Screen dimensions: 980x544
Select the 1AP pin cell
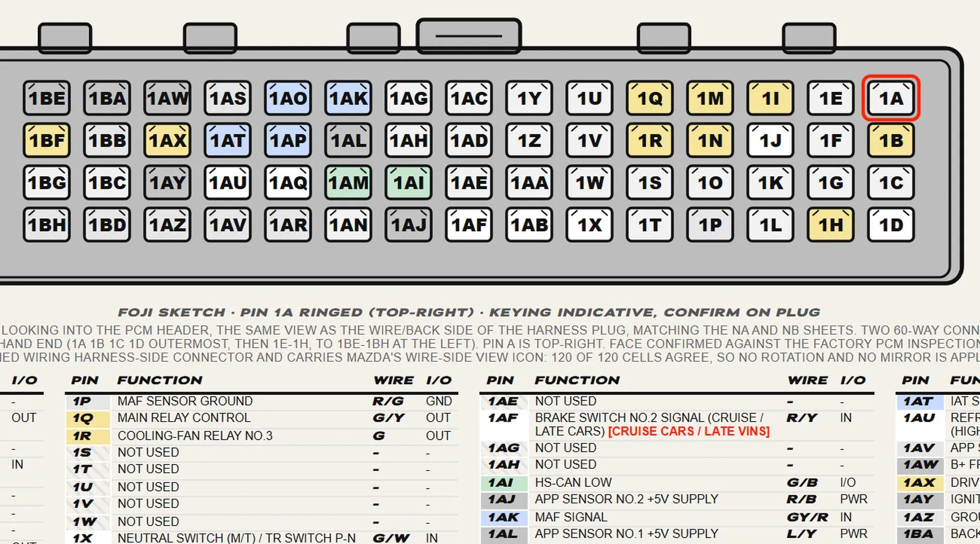click(x=288, y=140)
